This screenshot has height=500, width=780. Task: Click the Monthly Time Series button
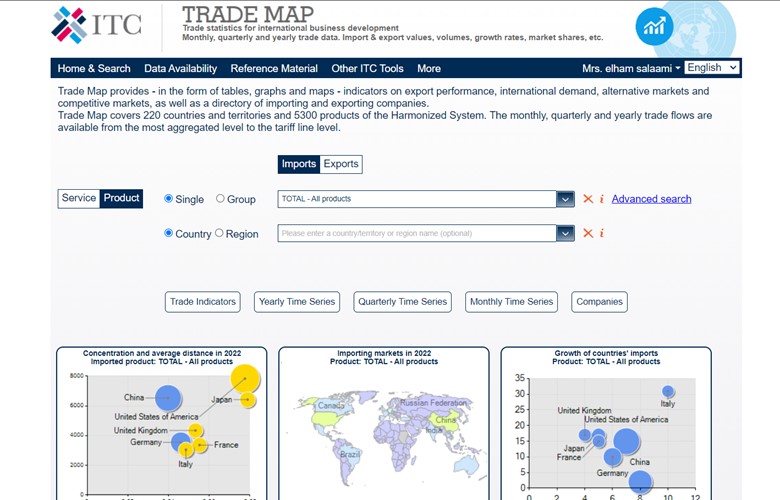(511, 302)
